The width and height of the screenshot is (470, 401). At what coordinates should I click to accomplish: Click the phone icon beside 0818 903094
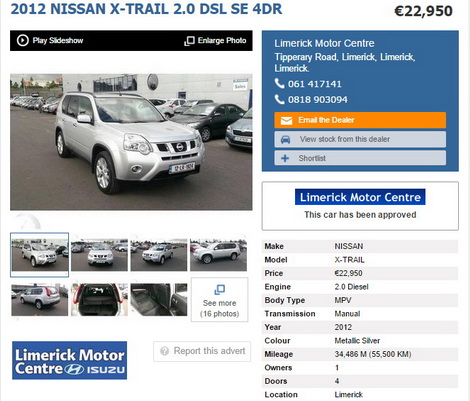[x=279, y=99]
